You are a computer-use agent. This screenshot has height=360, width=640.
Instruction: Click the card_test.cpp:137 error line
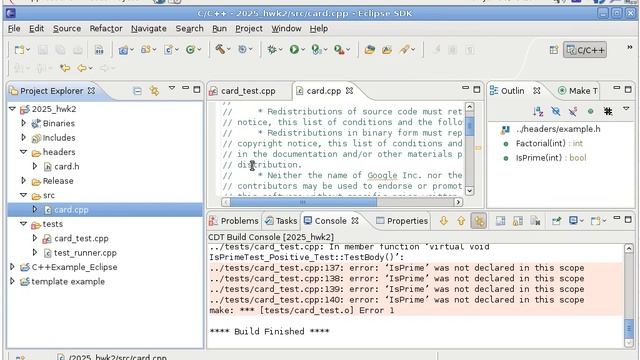[x=397, y=268]
